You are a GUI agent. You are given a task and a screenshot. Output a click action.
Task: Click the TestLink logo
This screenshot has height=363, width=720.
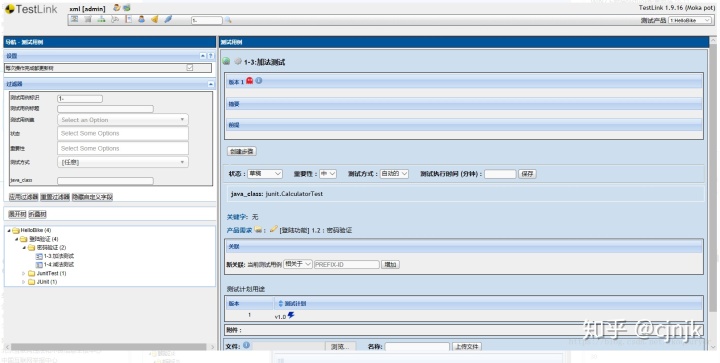(31, 10)
